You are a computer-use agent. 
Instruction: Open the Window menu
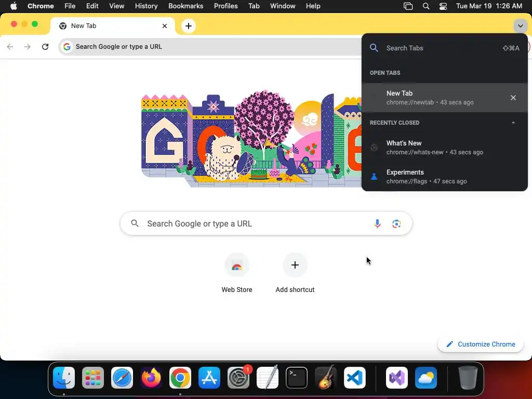283,6
